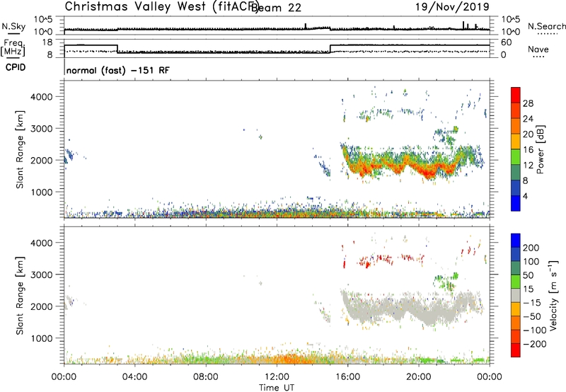Screen dimensions: 566x392
Task: Click the '04:00' time tick label
Action: 134,377
